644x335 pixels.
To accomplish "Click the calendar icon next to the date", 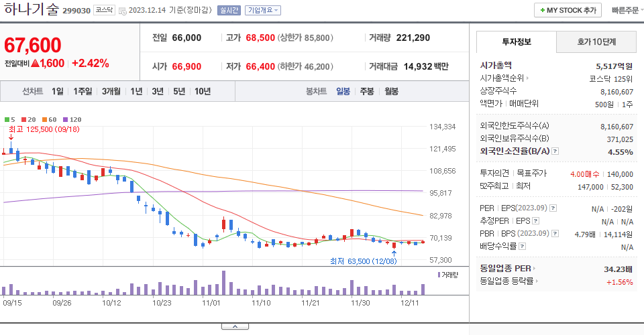I will pyautogui.click(x=122, y=11).
